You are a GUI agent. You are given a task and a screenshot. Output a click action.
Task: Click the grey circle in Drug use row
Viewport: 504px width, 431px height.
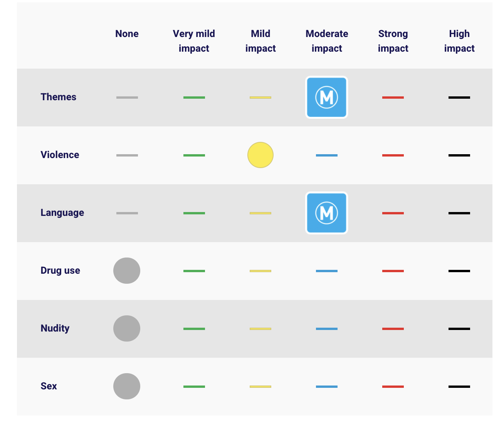tap(127, 271)
